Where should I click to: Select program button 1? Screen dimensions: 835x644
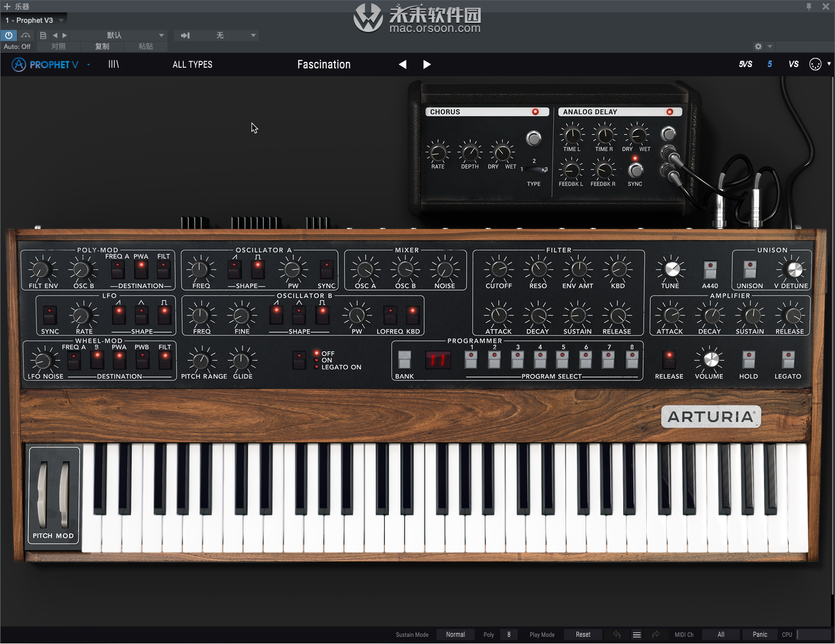click(472, 359)
